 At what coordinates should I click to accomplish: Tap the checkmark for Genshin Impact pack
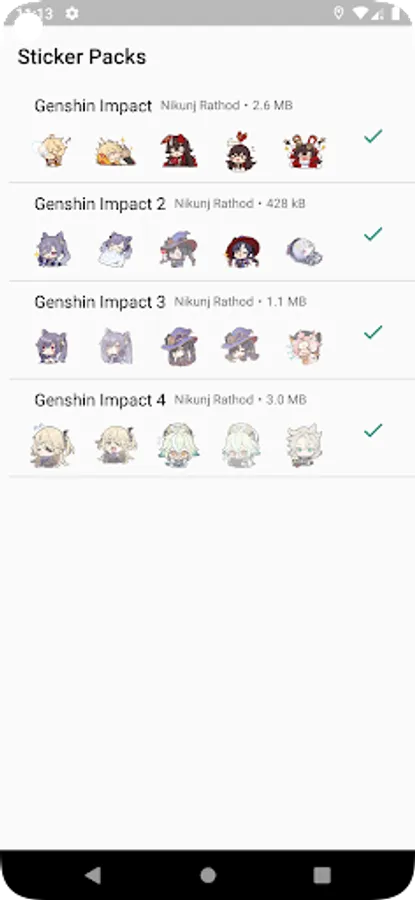pos(373,137)
